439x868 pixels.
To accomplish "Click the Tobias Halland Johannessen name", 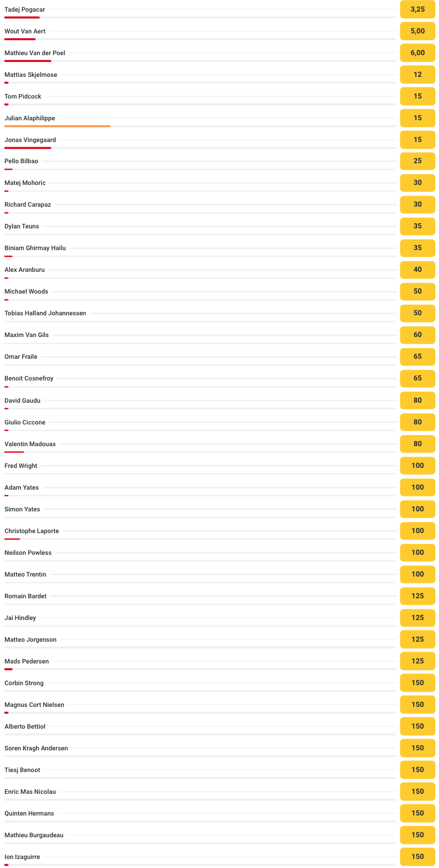I will (45, 313).
